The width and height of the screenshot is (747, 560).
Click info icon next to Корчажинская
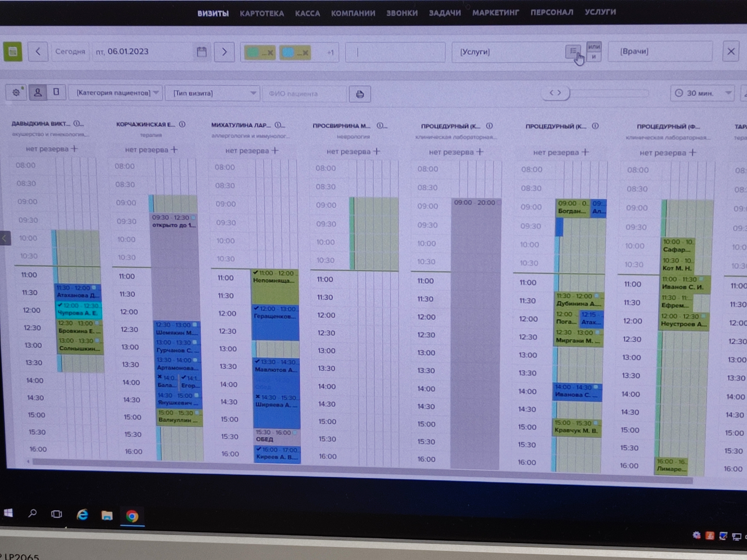pyautogui.click(x=182, y=124)
